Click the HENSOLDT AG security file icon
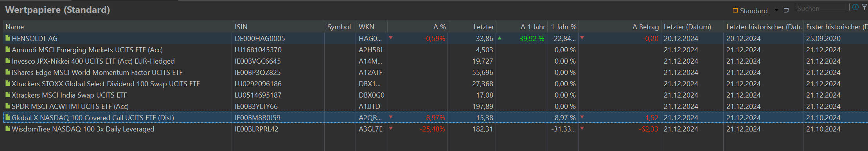Viewport: 868px width, 151px height. (x=7, y=38)
